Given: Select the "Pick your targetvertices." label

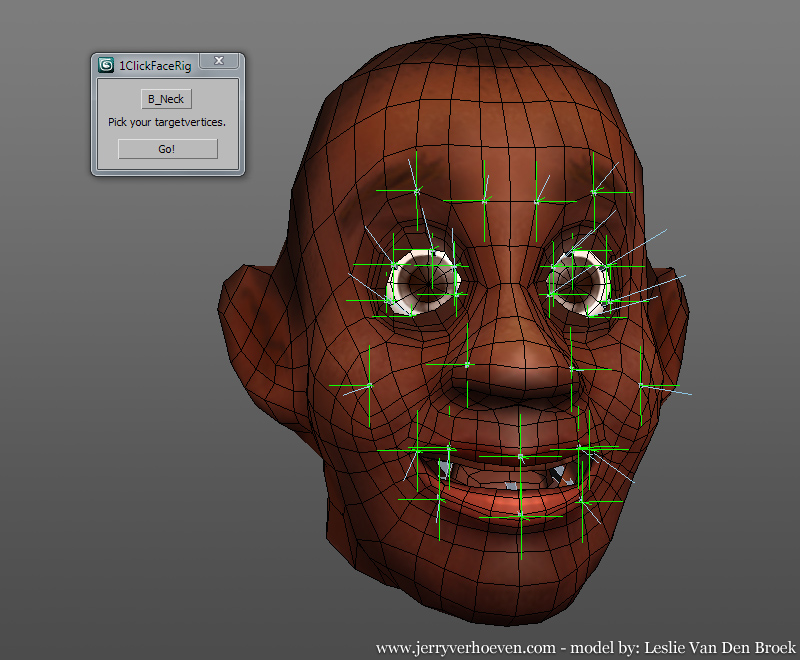Looking at the screenshot, I should pos(167,122).
